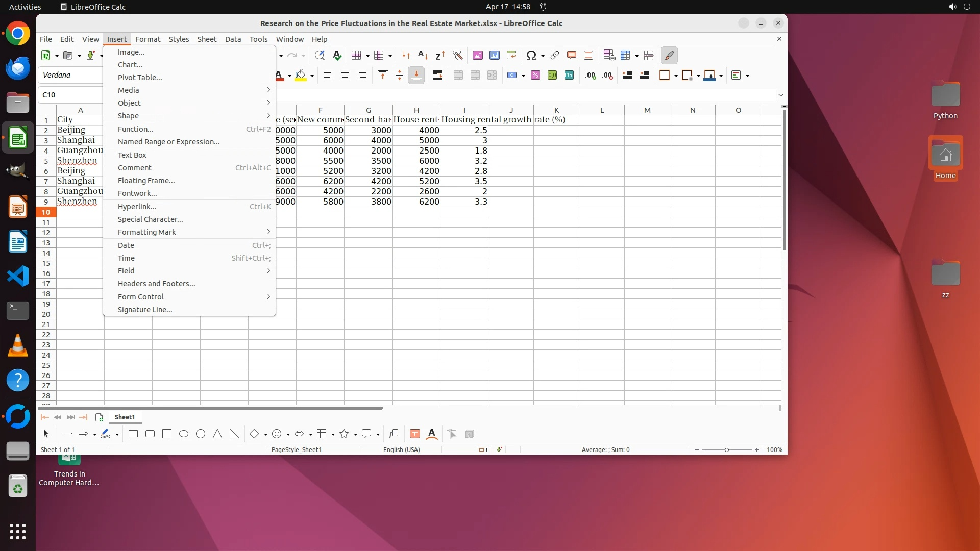Click the Insert Fontwork Text icon

click(x=432, y=434)
